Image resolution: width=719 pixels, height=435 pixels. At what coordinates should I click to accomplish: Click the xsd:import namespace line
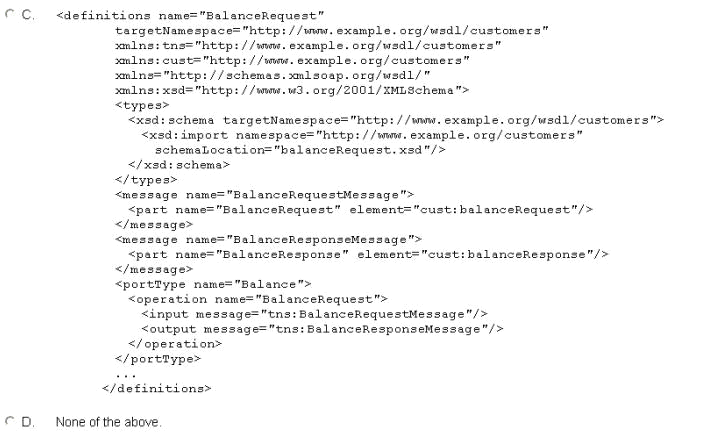click(x=362, y=135)
